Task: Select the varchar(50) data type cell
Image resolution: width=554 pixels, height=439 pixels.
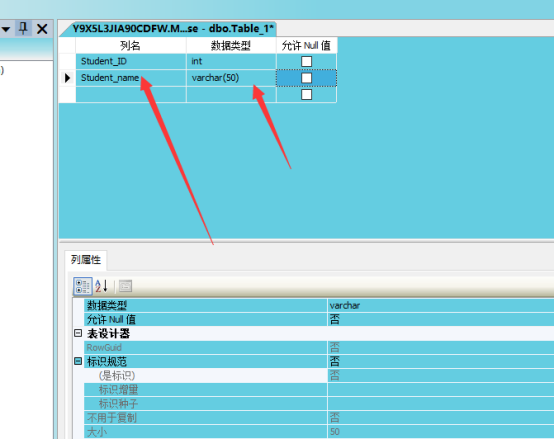Action: pyautogui.click(x=231, y=78)
